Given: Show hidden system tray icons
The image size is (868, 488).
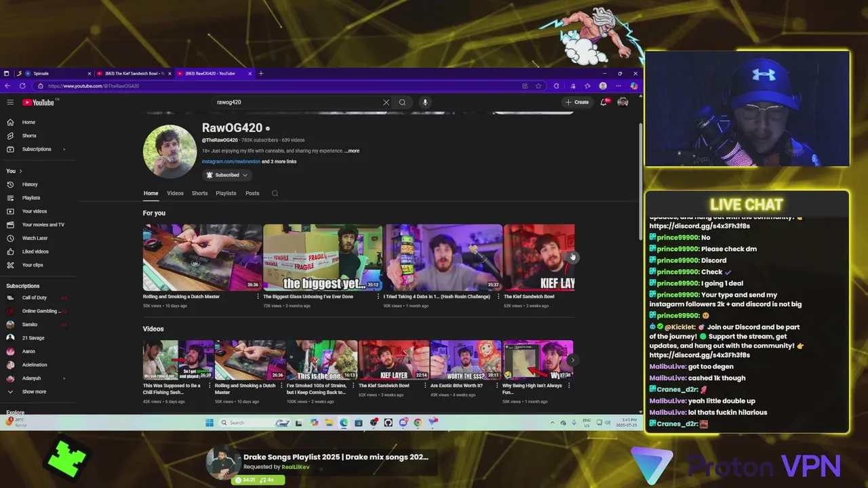Looking at the screenshot, I should [x=553, y=423].
